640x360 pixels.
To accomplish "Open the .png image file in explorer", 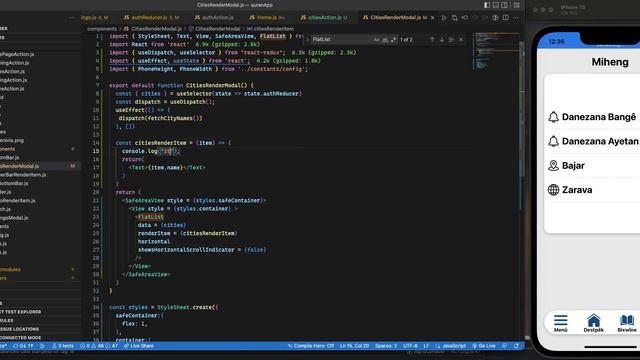I will 12,140.
